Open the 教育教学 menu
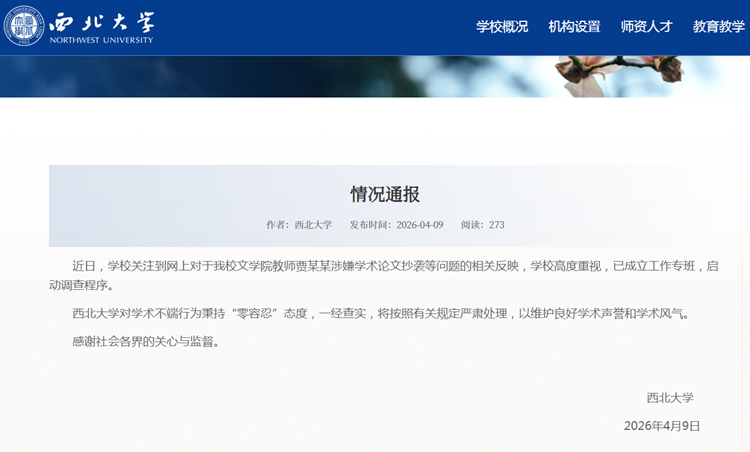Image resolution: width=750 pixels, height=452 pixels. (x=719, y=26)
